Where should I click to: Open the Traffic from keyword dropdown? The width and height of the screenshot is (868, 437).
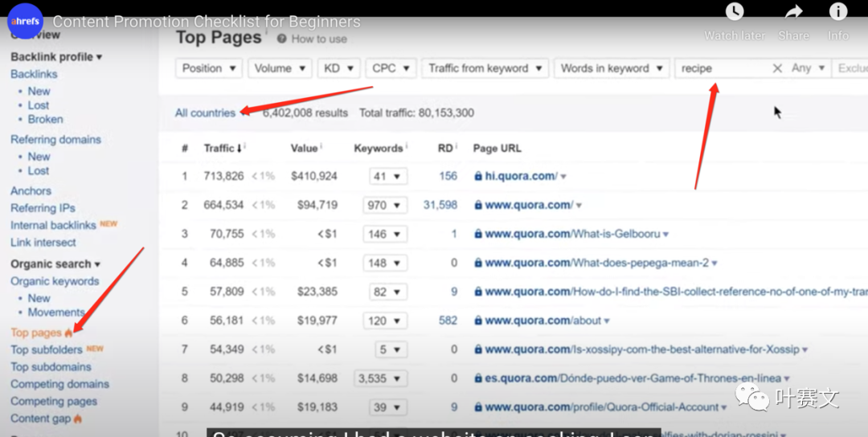[x=485, y=68]
